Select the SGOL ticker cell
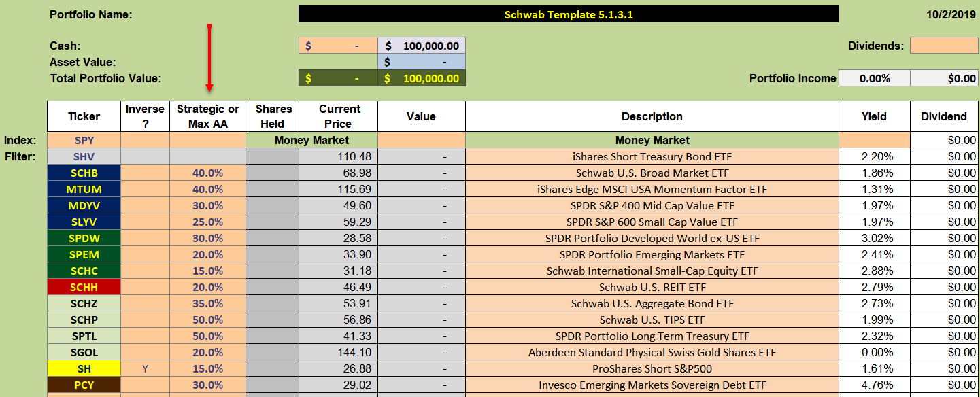 (x=84, y=352)
